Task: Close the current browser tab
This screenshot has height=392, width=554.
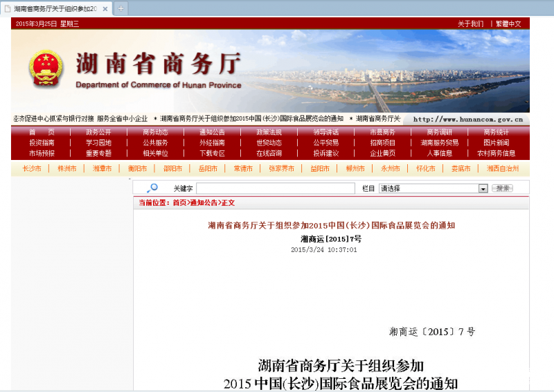Action: click(x=105, y=8)
